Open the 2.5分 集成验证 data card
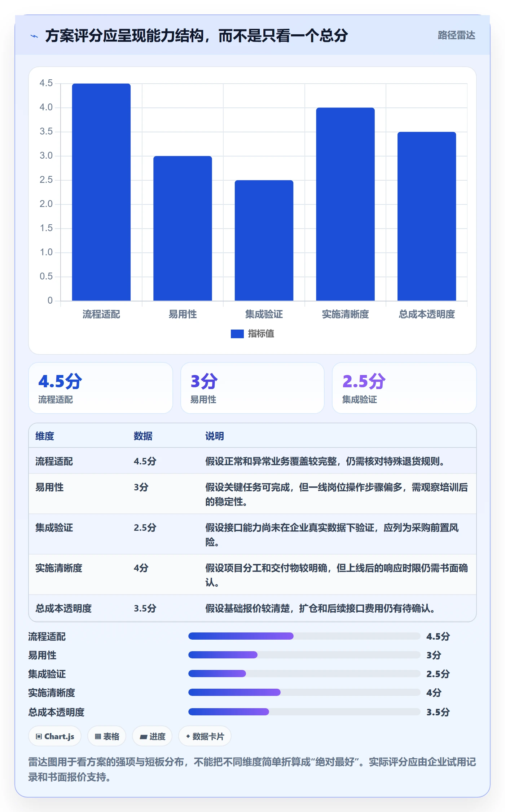Screen dimensions: 505x812 point(404,388)
